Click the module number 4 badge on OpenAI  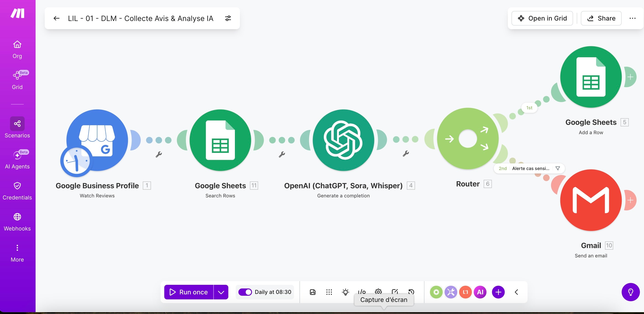tap(411, 186)
